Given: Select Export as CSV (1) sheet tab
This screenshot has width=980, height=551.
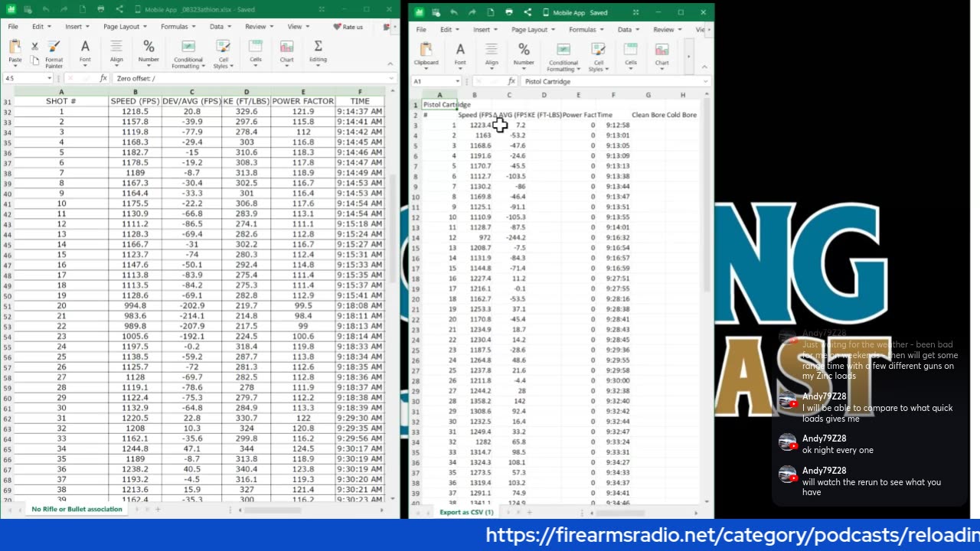Looking at the screenshot, I should coord(466,512).
